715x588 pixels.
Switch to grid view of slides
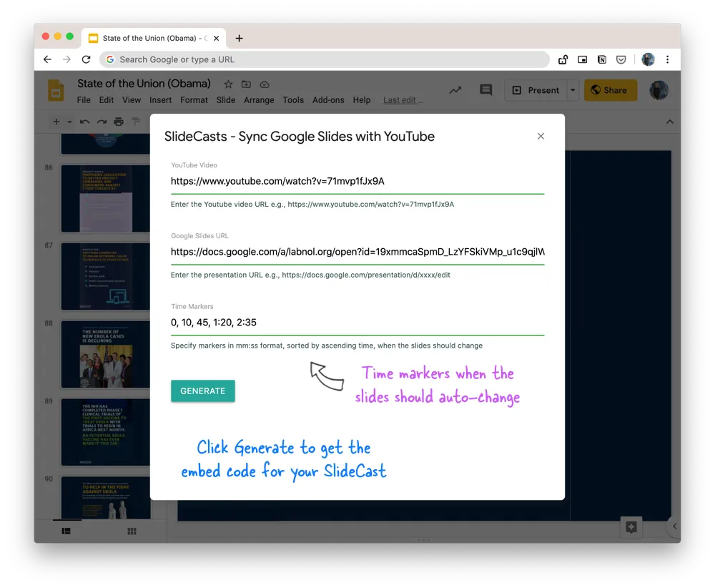click(132, 531)
